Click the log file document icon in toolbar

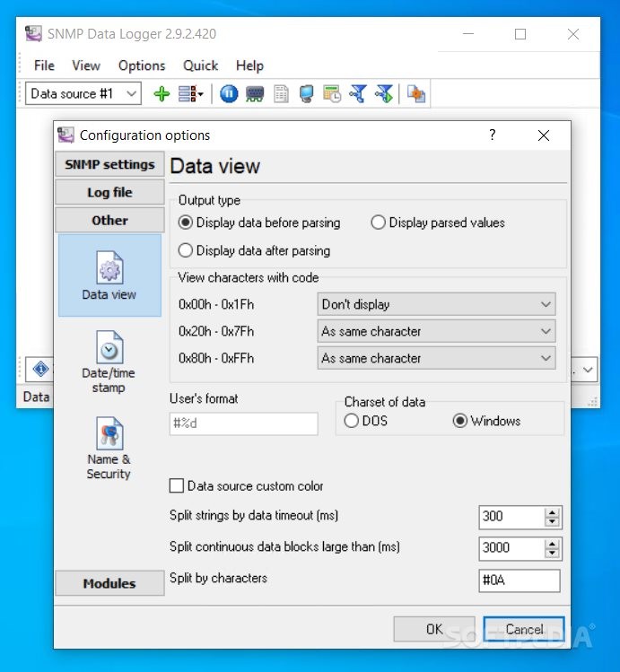[x=281, y=93]
